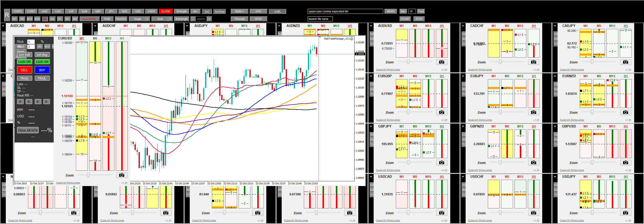Click the uppercase comma separated list field
The height and width of the screenshot is (224, 644).
point(345,11)
